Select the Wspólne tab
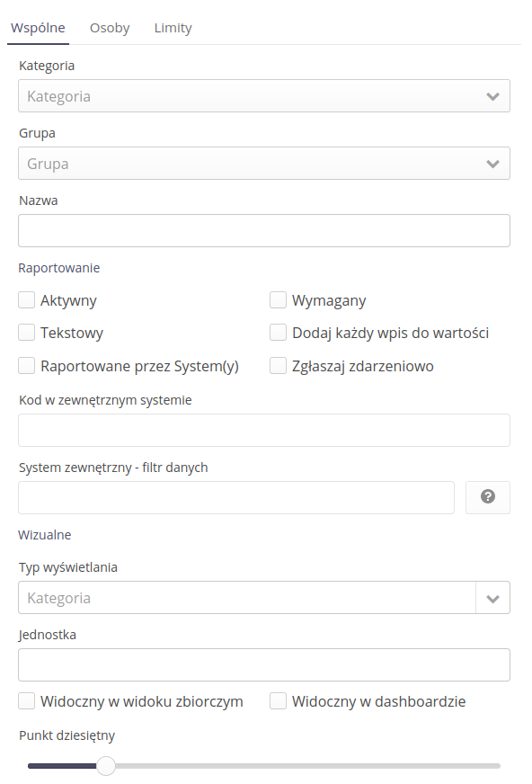532x784 pixels. (38, 28)
